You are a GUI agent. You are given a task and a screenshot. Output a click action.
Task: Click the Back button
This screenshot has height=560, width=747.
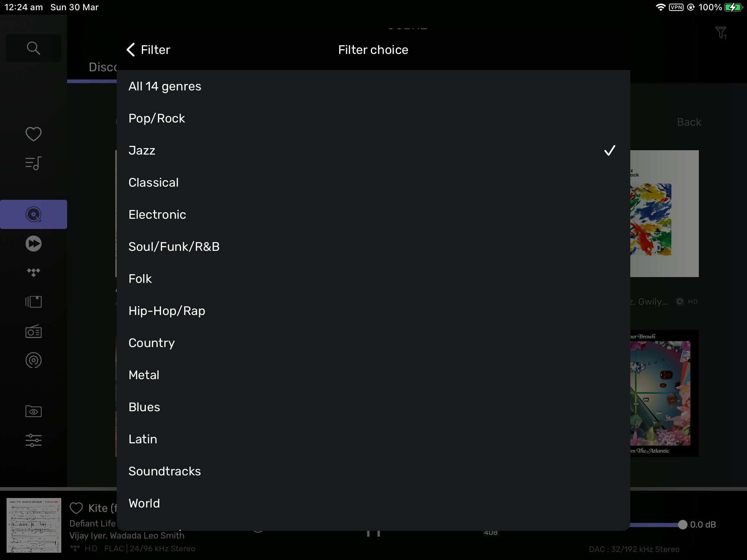[x=689, y=122]
